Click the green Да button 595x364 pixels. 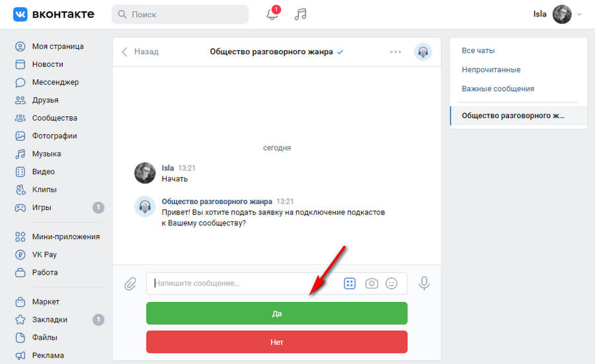tap(276, 313)
